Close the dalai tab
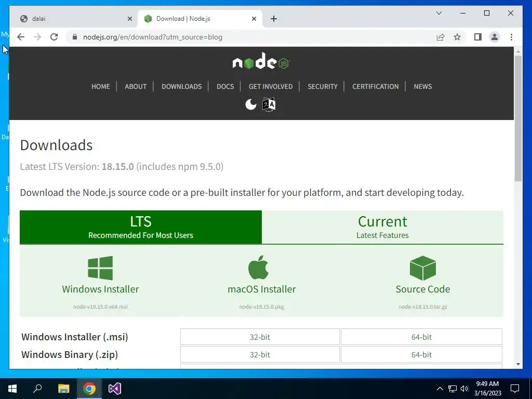 pyautogui.click(x=129, y=19)
